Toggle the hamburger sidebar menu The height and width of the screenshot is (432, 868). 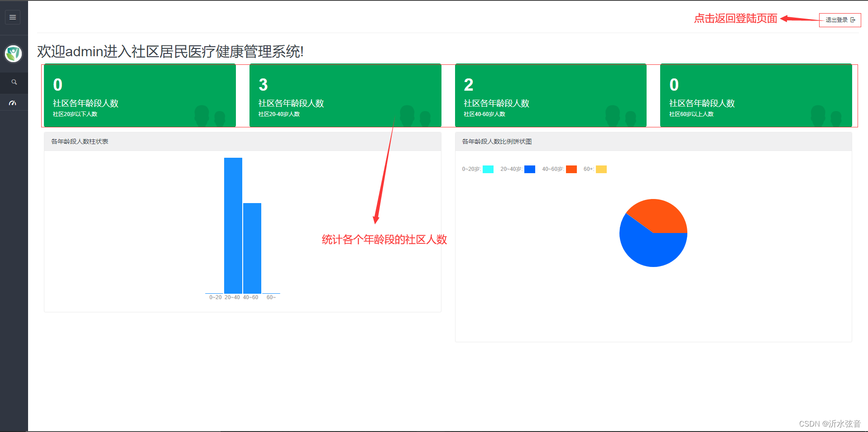point(13,17)
